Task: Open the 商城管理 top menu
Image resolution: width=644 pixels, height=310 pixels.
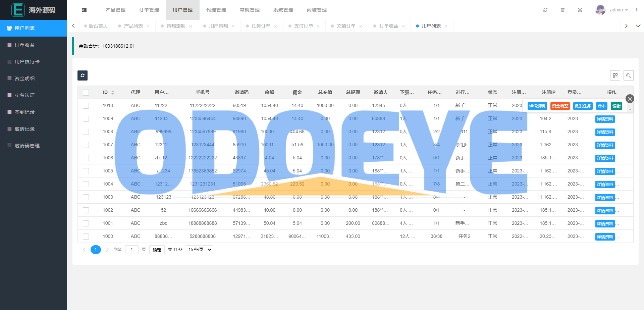Action: pyautogui.click(x=317, y=10)
